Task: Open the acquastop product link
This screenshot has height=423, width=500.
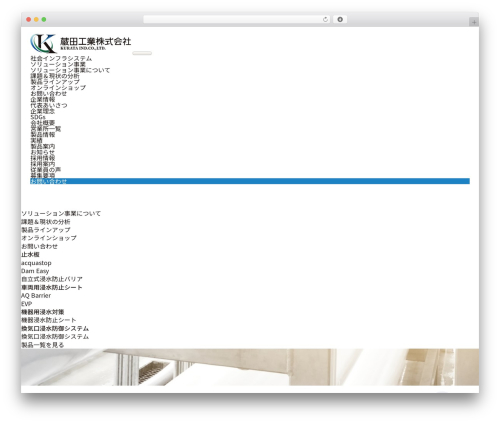Action: point(36,263)
